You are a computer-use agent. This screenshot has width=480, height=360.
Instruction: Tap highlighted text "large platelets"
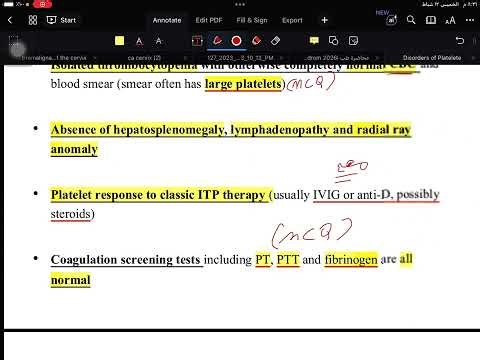click(x=243, y=84)
